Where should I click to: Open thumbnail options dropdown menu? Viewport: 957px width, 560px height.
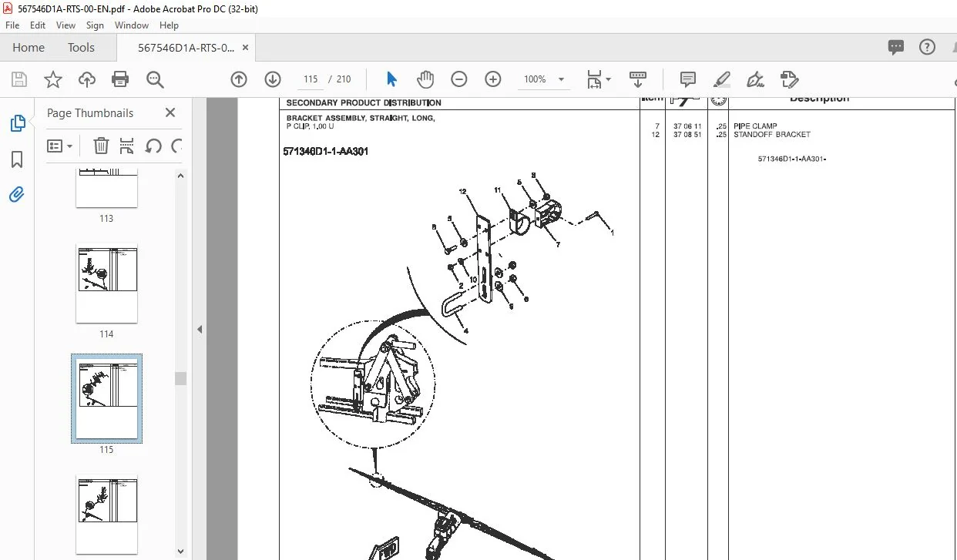pos(60,146)
